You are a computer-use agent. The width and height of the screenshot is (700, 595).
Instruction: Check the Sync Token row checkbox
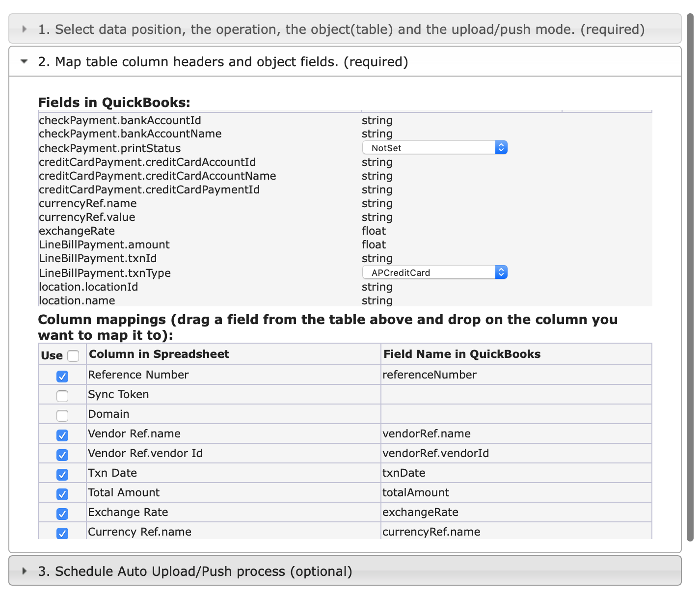pos(62,396)
